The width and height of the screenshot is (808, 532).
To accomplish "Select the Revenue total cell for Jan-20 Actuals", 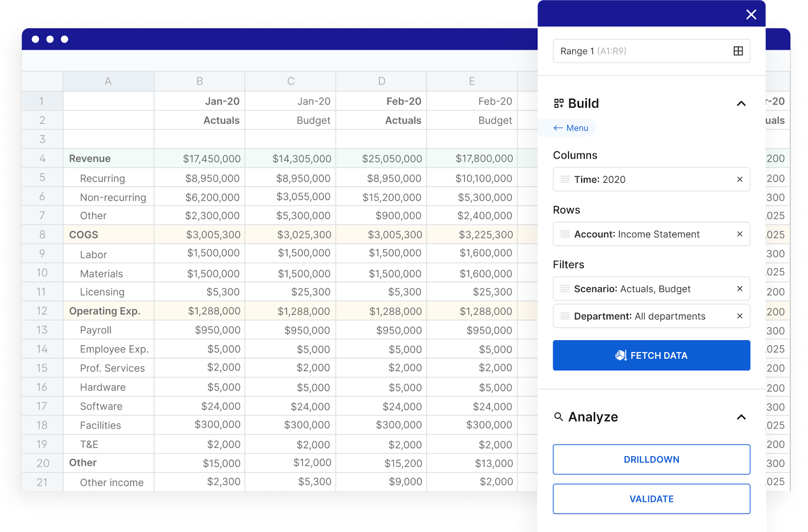I will point(212,158).
